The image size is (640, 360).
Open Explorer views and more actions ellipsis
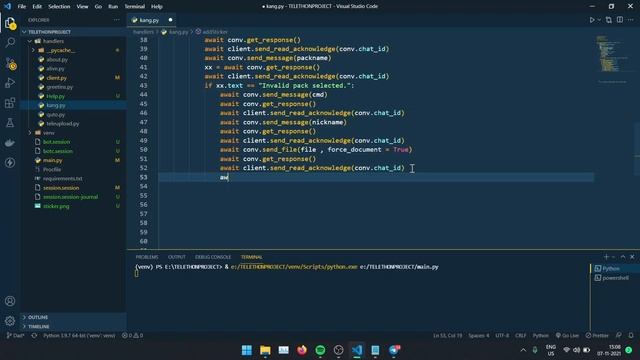[117, 20]
